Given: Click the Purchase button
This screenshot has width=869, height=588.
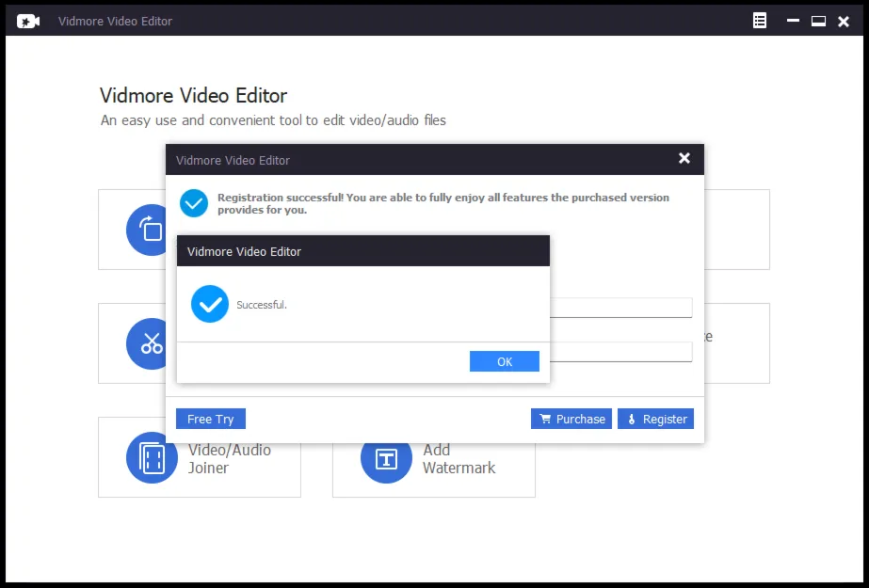Looking at the screenshot, I should (571, 420).
